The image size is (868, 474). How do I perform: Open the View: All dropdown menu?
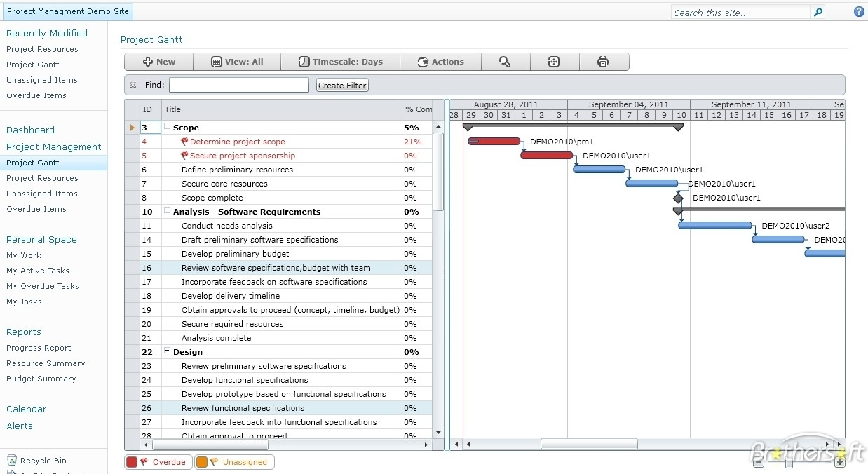pyautogui.click(x=237, y=62)
